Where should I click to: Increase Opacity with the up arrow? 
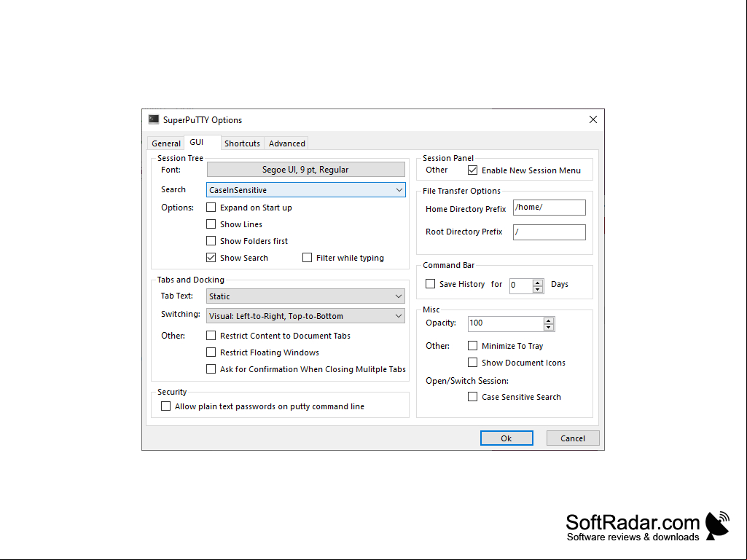(x=549, y=320)
